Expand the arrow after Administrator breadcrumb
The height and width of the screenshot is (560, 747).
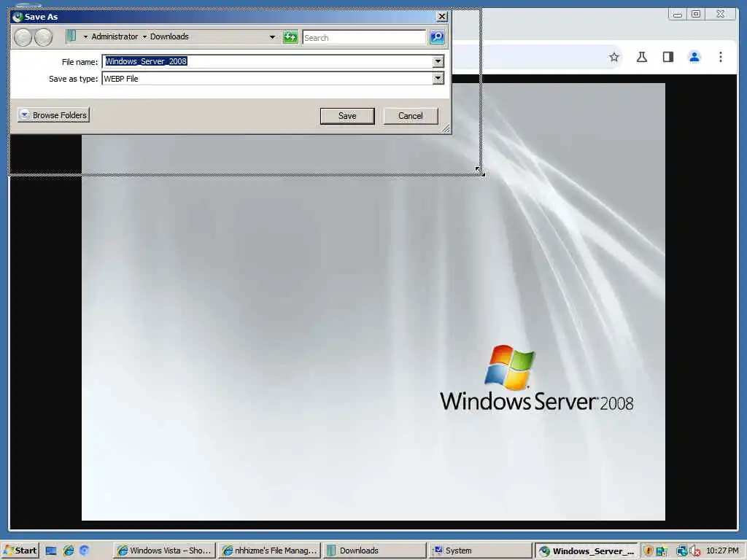(144, 36)
